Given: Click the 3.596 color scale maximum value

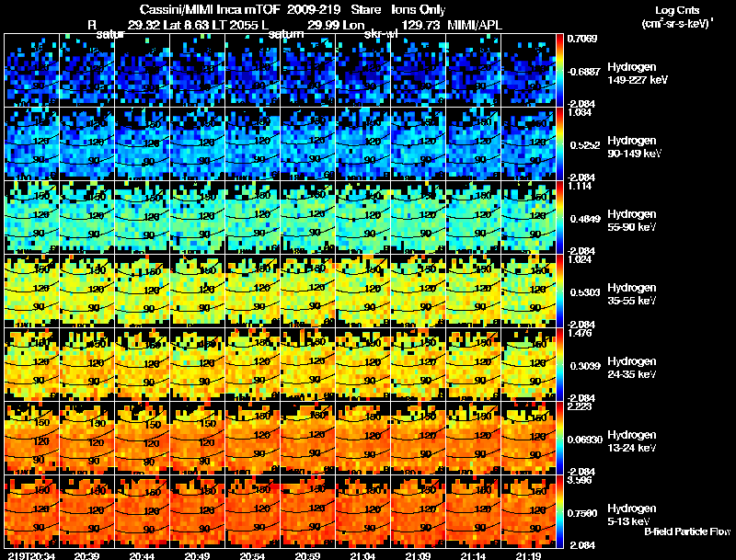Looking at the screenshot, I should point(580,480).
